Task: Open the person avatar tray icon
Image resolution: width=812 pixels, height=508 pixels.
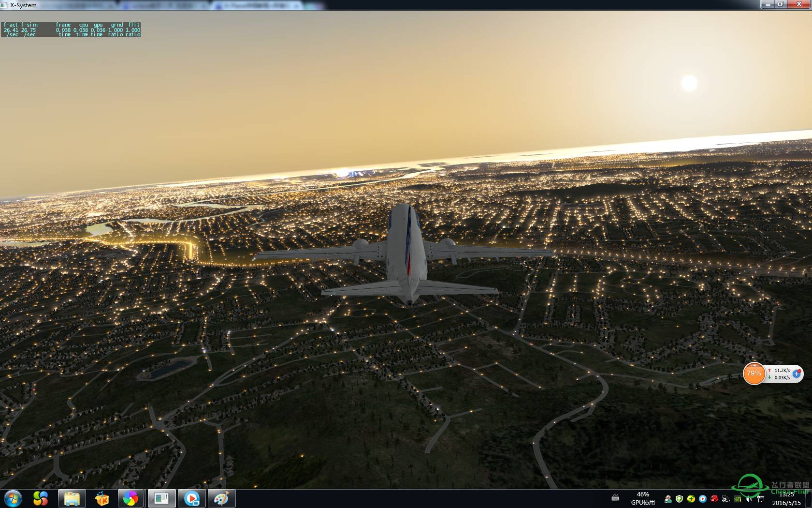Action: 668,499
